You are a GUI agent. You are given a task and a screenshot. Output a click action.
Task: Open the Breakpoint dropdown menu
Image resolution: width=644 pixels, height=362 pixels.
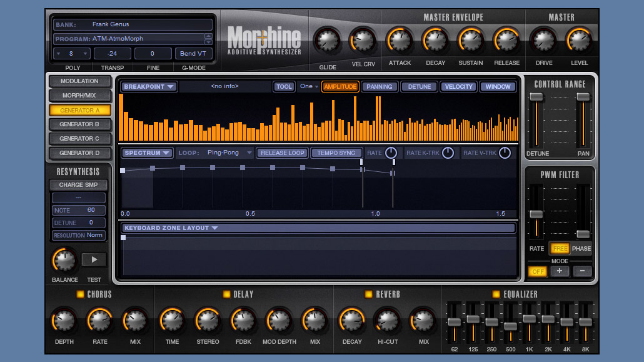coord(149,87)
